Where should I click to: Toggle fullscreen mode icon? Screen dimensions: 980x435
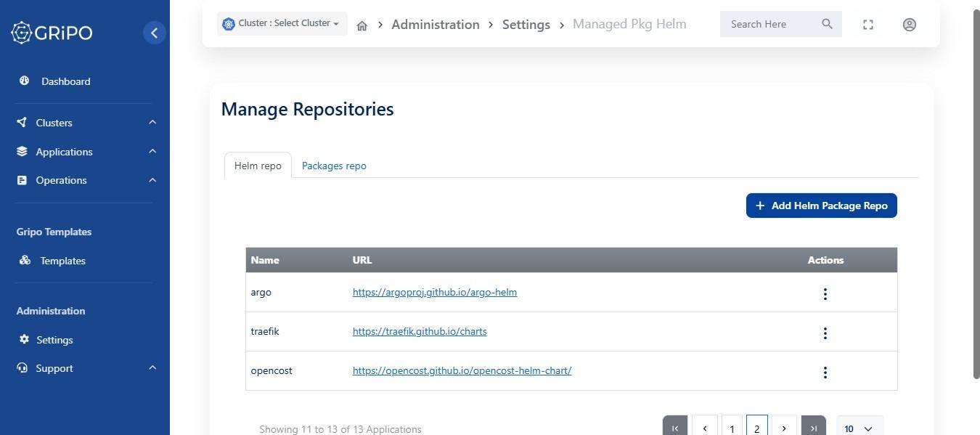click(867, 25)
